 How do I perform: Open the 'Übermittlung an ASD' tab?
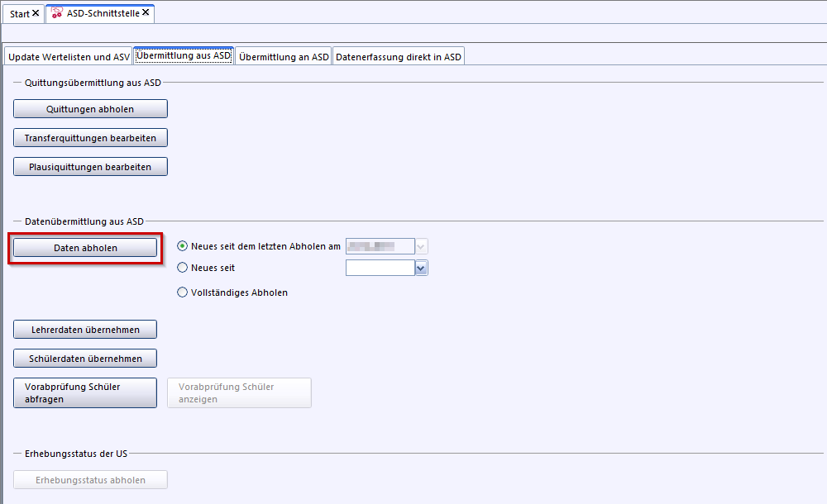click(x=284, y=56)
